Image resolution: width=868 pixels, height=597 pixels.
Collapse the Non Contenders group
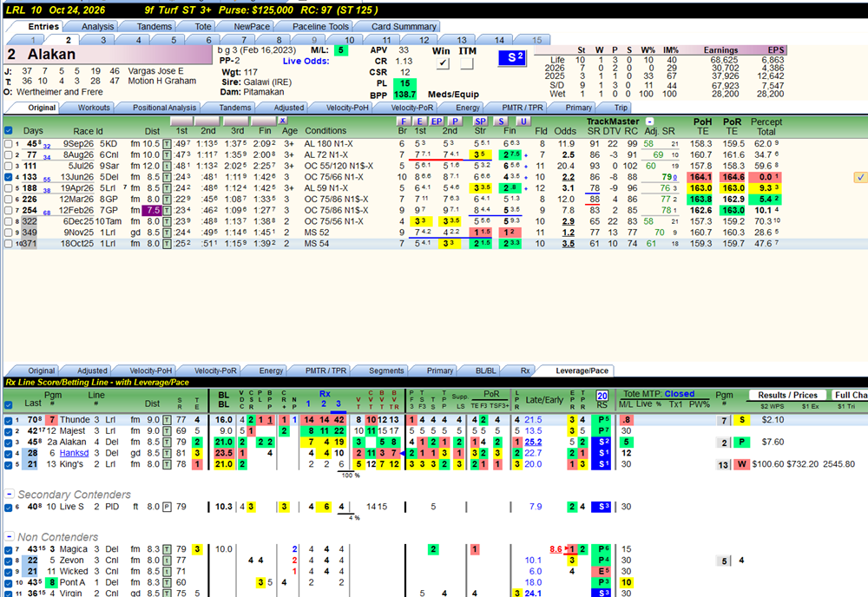click(x=10, y=536)
